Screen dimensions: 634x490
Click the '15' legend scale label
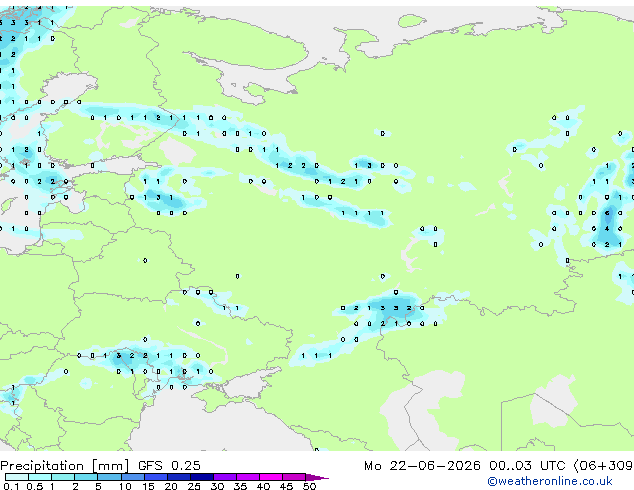[x=148, y=486]
